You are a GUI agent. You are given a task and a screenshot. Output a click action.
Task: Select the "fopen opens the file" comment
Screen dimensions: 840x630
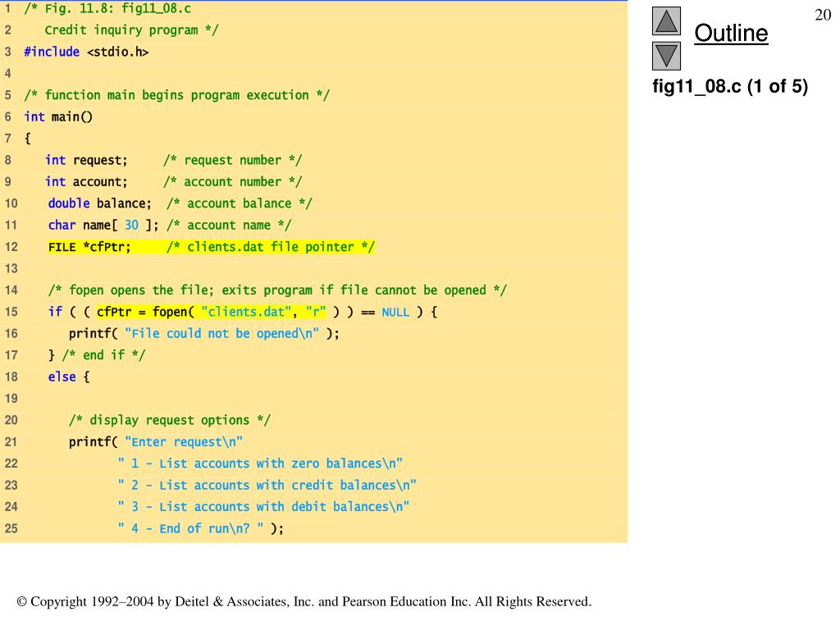point(277,290)
